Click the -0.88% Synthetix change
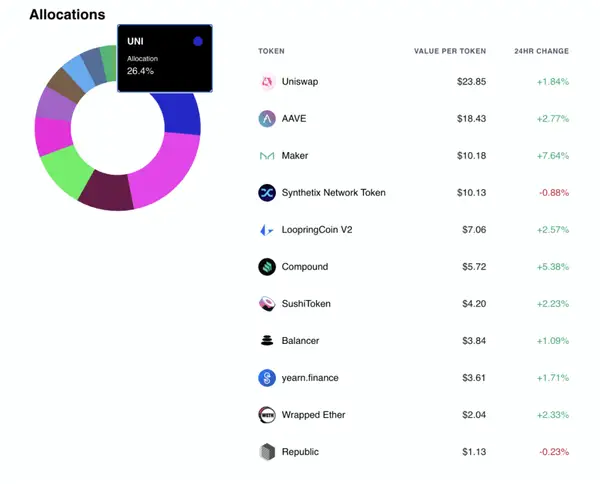The height and width of the screenshot is (484, 600). (x=554, y=192)
